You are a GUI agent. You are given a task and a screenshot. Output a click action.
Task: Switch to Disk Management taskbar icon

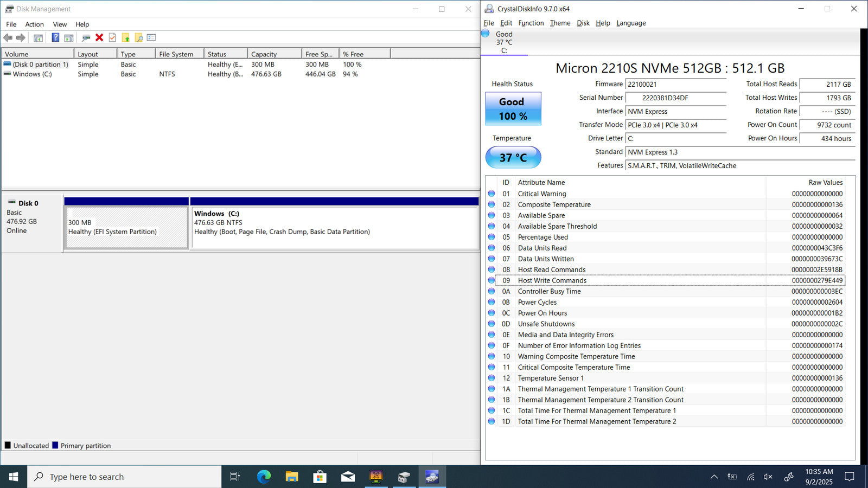pos(404,477)
